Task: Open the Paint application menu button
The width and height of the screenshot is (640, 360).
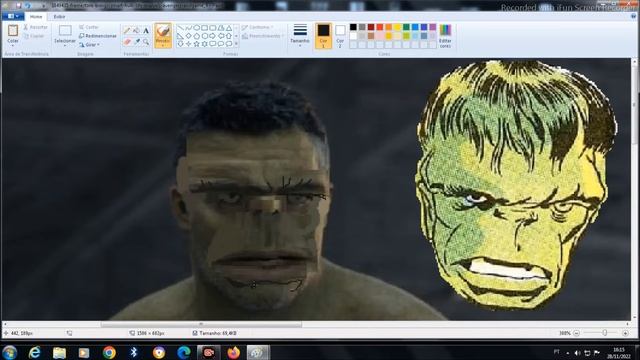Action: pyautogui.click(x=13, y=16)
